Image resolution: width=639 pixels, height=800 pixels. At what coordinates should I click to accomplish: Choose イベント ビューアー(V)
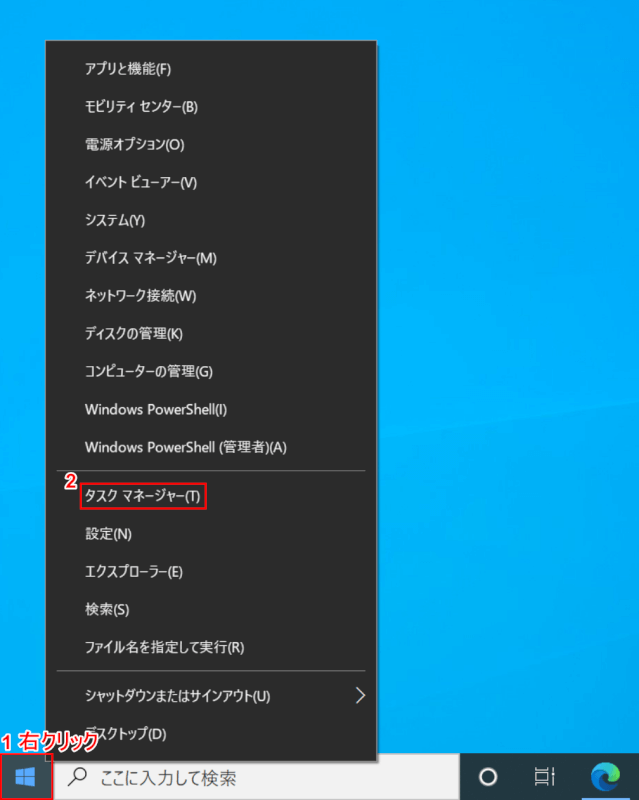click(211, 182)
